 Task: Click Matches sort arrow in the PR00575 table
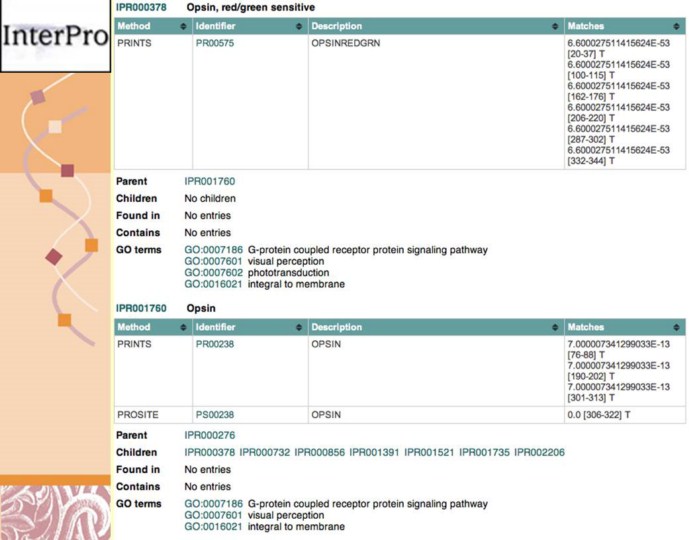coord(679,25)
